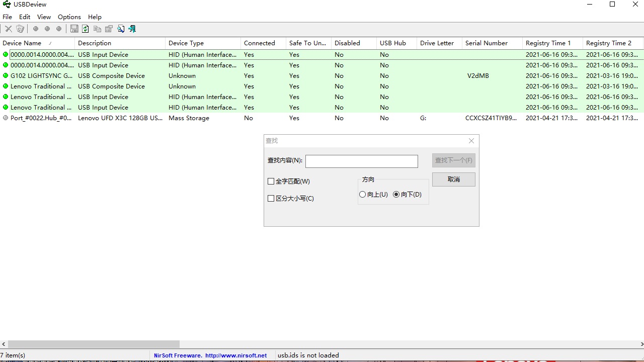Click the Exit door icon
Viewport: 644px width, 362px height.
131,29
